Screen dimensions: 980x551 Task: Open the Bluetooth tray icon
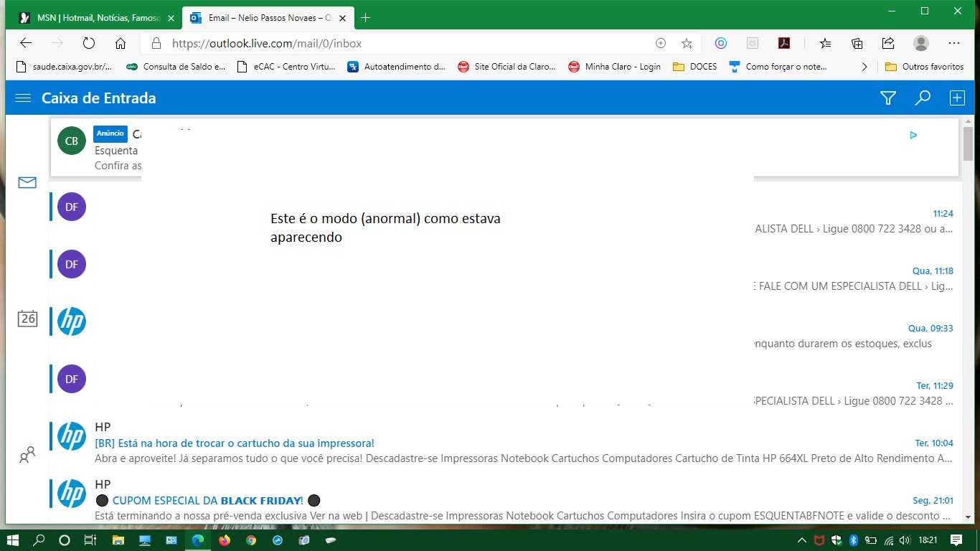coord(854,540)
